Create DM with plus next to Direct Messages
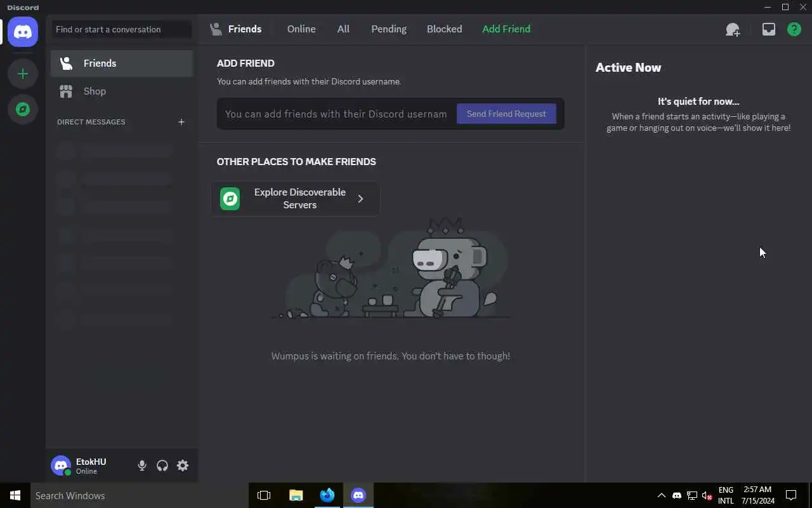 [x=181, y=122]
